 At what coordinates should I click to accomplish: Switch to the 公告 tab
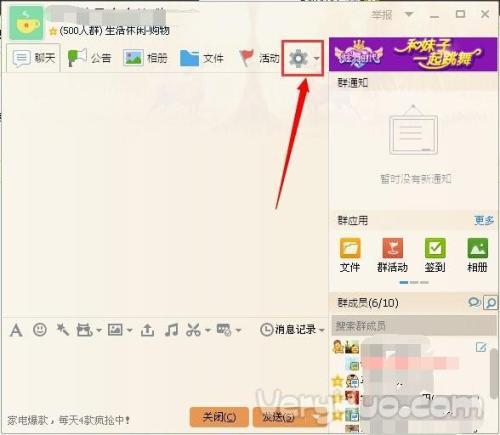click(89, 58)
